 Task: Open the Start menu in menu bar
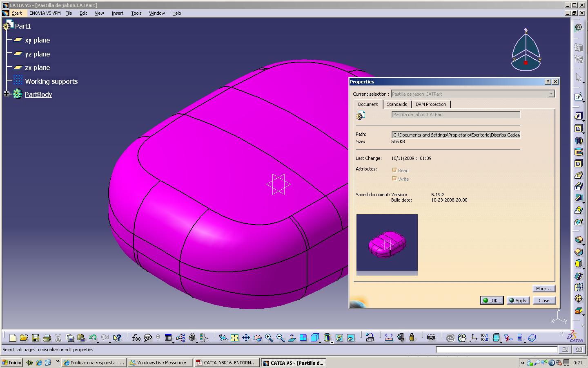click(x=17, y=13)
